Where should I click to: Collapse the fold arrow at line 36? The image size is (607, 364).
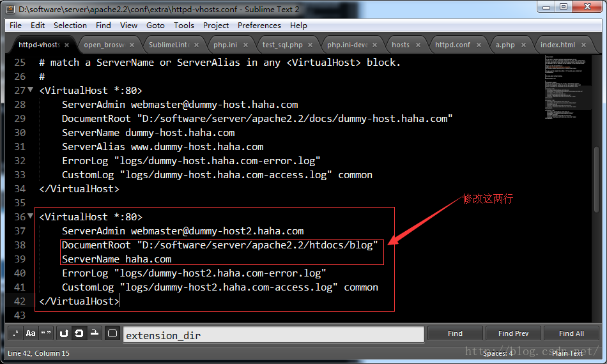[30, 216]
